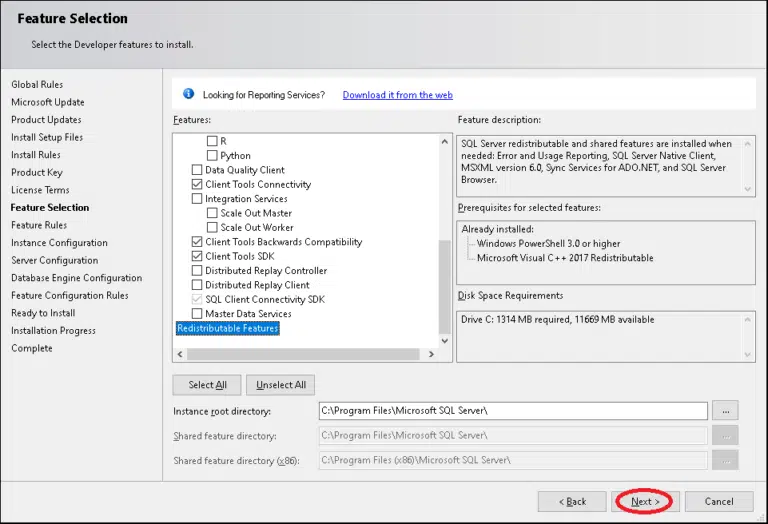The width and height of the screenshot is (768, 524).
Task: Select Windows PowerShell 3.0 or higher prerequisite
Action: [x=549, y=243]
